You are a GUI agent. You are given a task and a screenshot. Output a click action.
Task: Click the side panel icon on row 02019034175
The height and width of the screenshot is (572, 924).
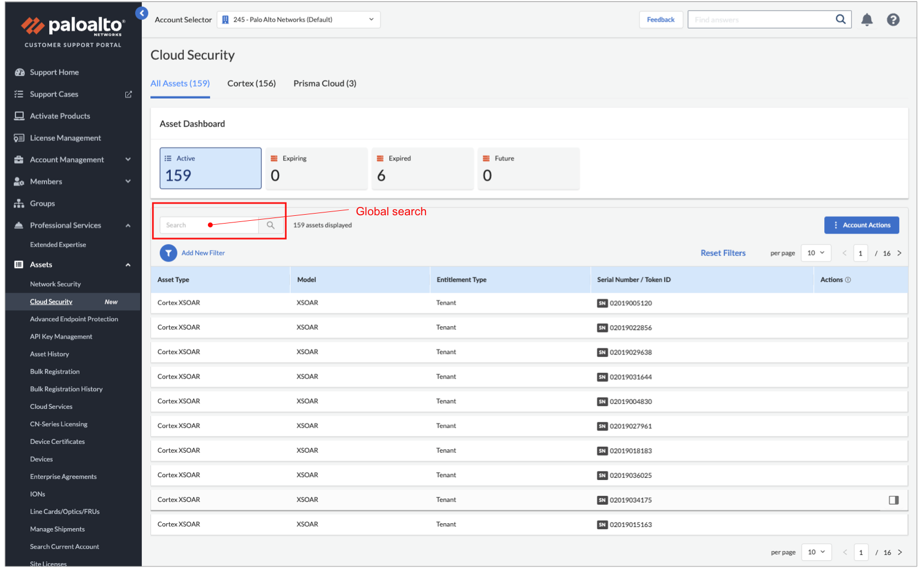click(893, 500)
